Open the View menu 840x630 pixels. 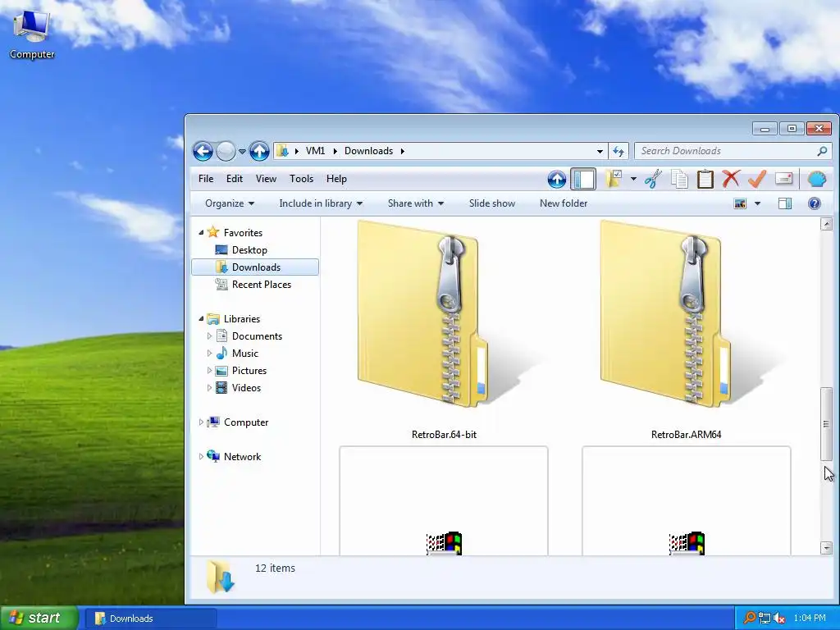(x=266, y=179)
